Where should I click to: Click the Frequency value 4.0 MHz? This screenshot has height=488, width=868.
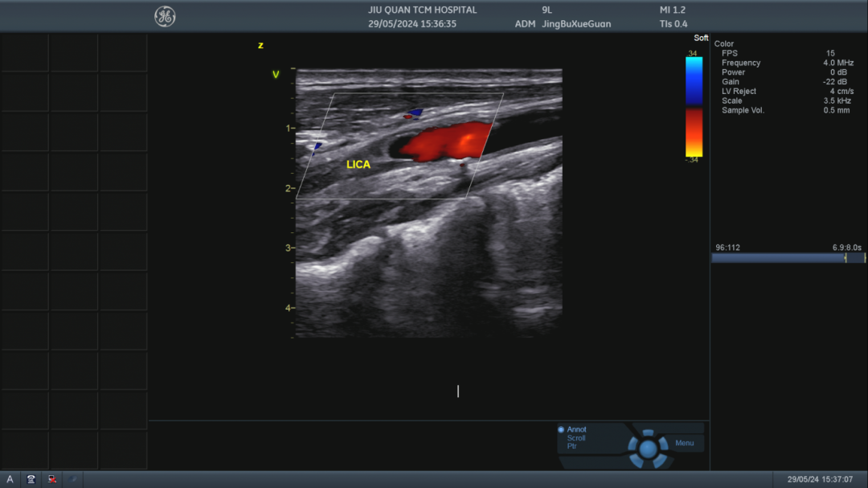pos(838,63)
